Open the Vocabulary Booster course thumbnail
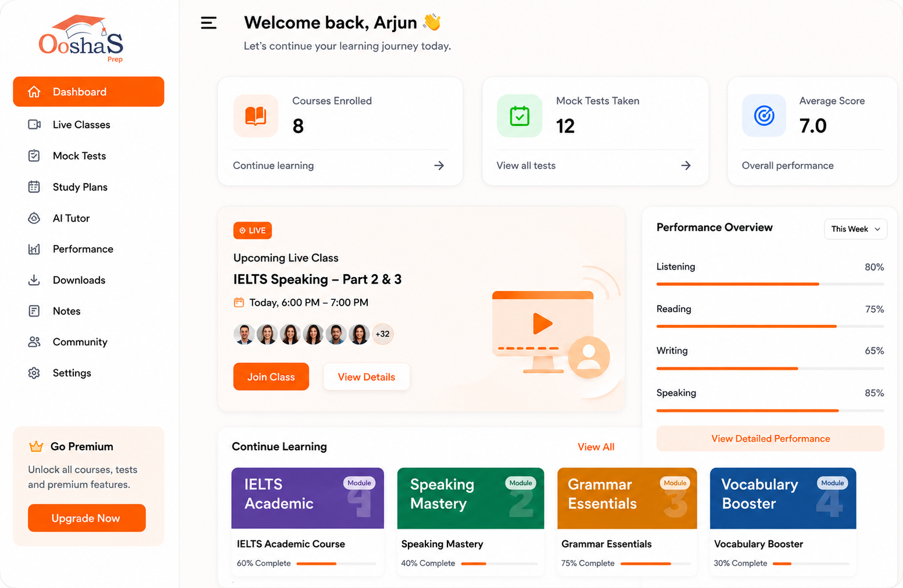 pos(783,498)
